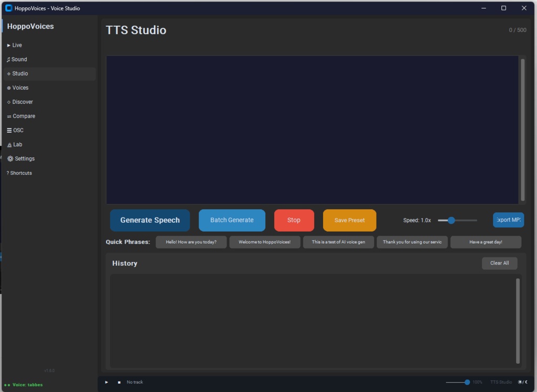Screen dimensions: 537x392
Task: Select the Studio sidebar item
Action: (50, 73)
